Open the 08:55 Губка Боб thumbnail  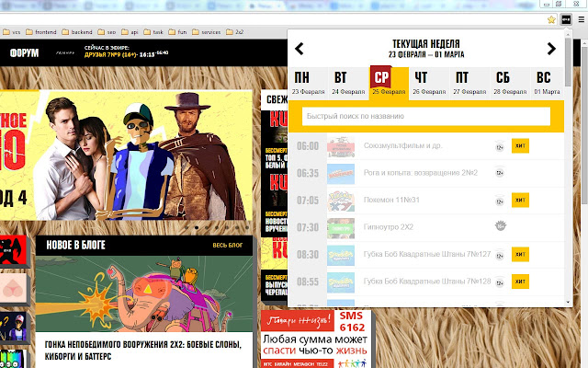tap(341, 282)
